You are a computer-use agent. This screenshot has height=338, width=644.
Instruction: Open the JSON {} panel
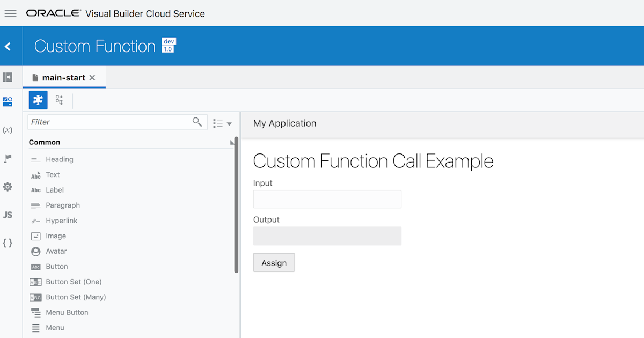click(9, 243)
